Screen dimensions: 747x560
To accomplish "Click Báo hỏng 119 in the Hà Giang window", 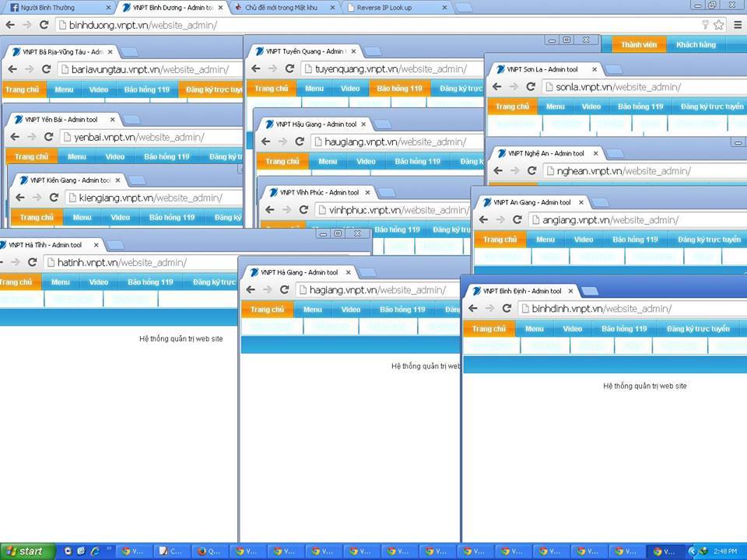I will [402, 310].
